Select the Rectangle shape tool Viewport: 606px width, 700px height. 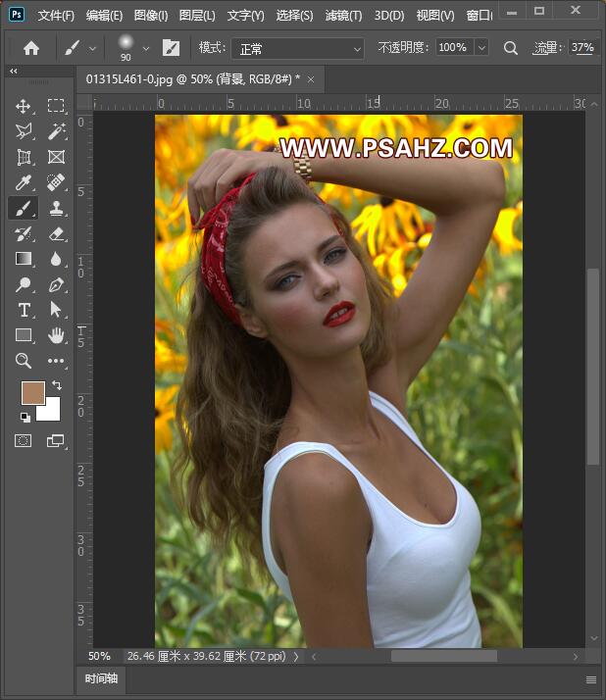coord(24,335)
